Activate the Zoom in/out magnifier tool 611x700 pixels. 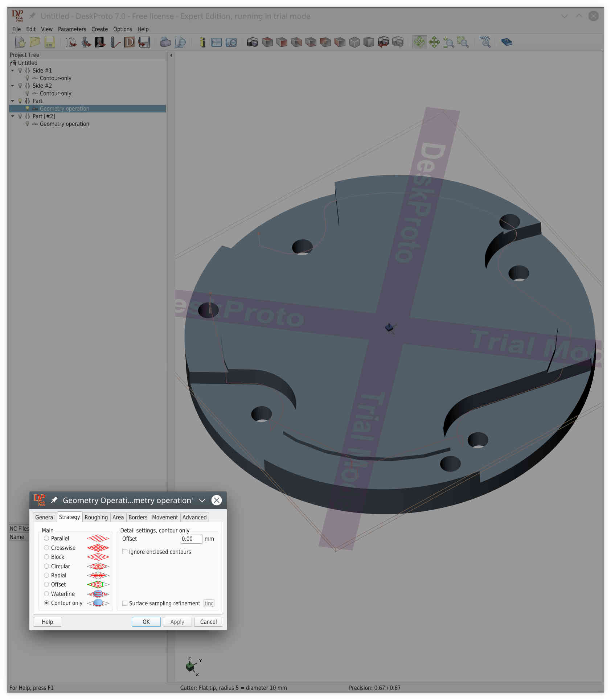(x=449, y=42)
